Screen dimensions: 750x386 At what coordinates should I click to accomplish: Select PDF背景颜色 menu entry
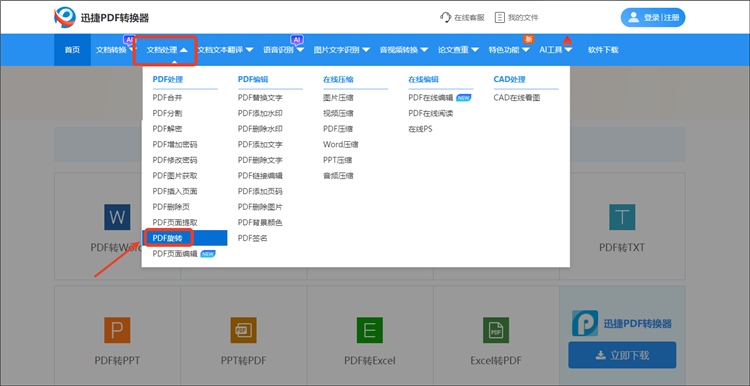click(260, 222)
